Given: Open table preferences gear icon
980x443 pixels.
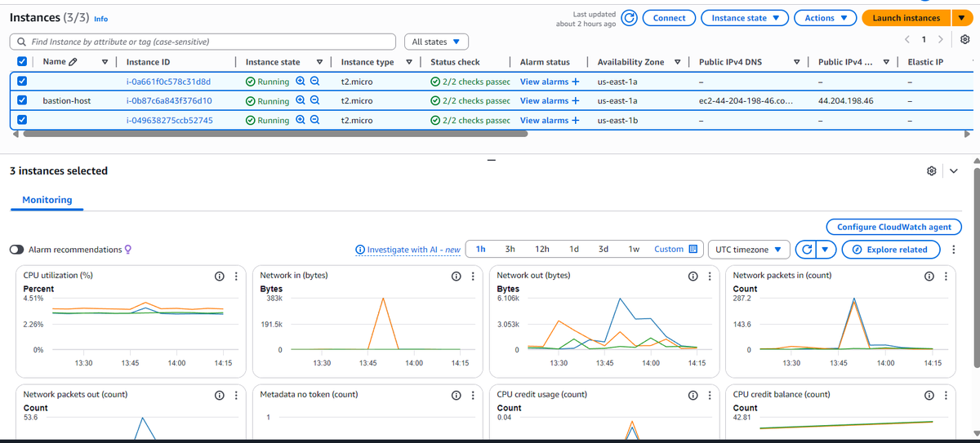Looking at the screenshot, I should tap(965, 40).
